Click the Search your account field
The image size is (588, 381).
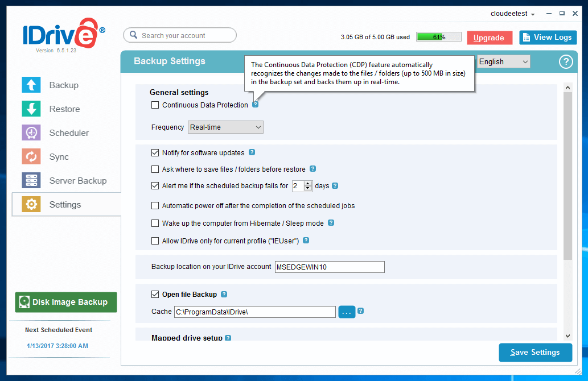(x=180, y=35)
